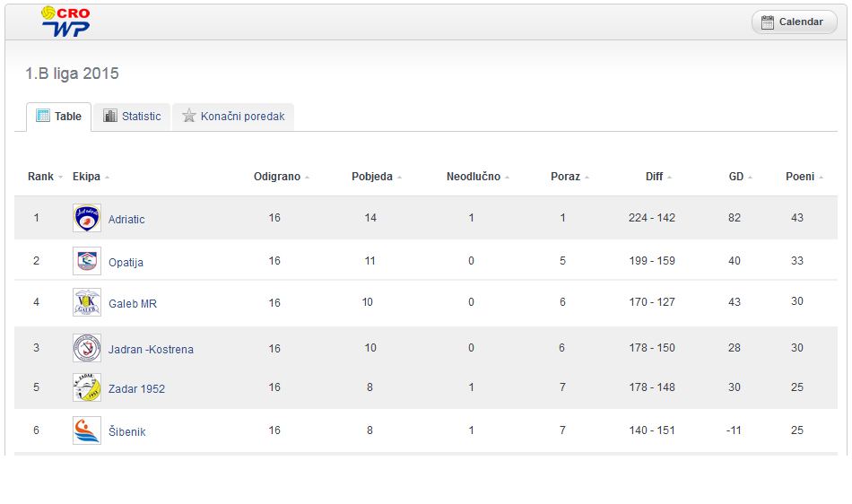Open the Adriatic team link
Image resolution: width=852 pixels, height=504 pixels.
pos(126,220)
